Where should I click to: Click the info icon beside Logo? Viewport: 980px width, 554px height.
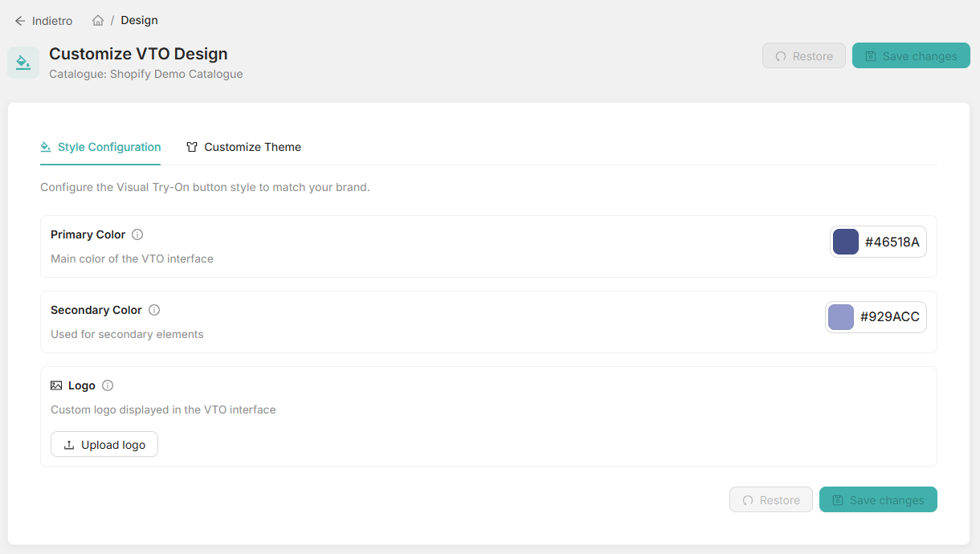(108, 385)
